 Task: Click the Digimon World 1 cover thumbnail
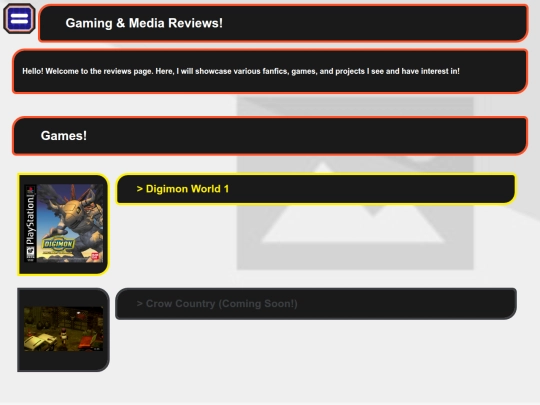coord(64,223)
